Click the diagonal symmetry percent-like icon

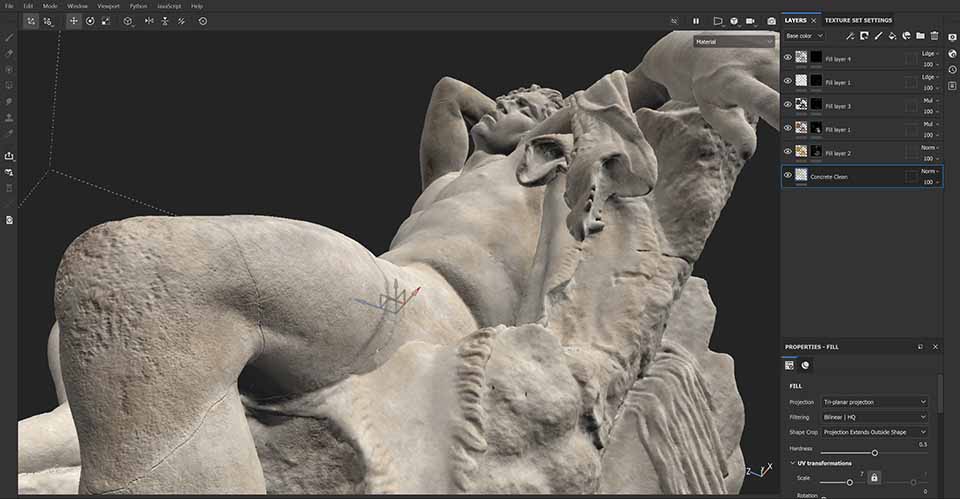coord(181,21)
